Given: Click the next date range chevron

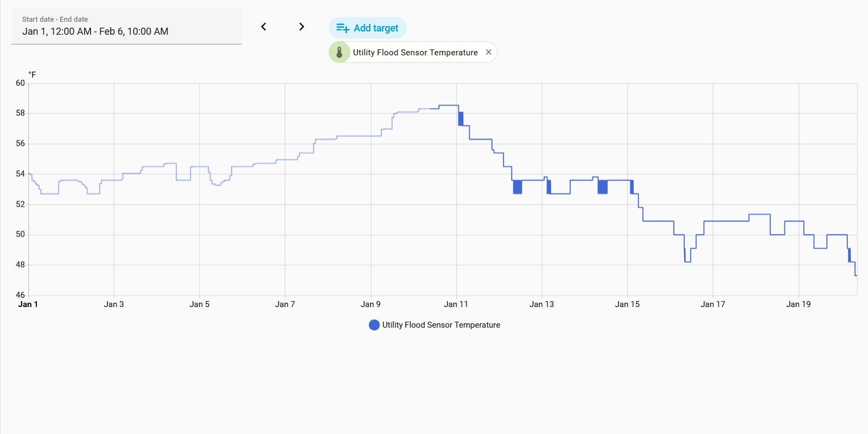Looking at the screenshot, I should point(302,27).
